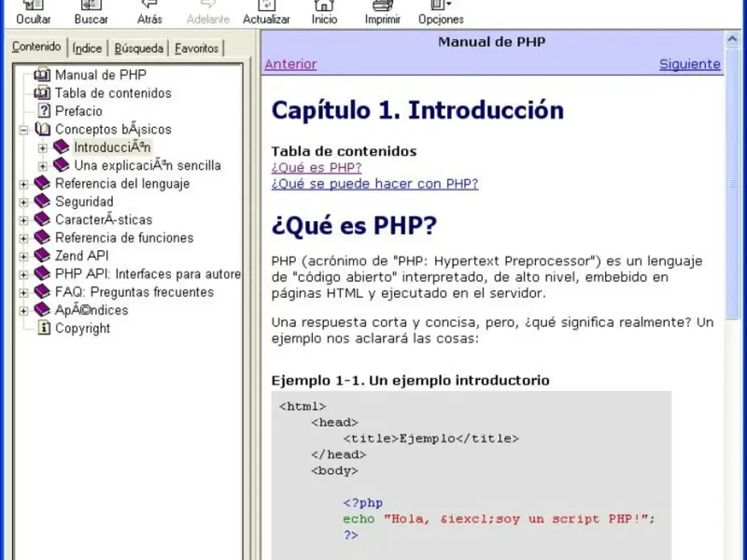The width and height of the screenshot is (747, 560).
Task: Select Zend API in the contents tree
Action: (81, 256)
